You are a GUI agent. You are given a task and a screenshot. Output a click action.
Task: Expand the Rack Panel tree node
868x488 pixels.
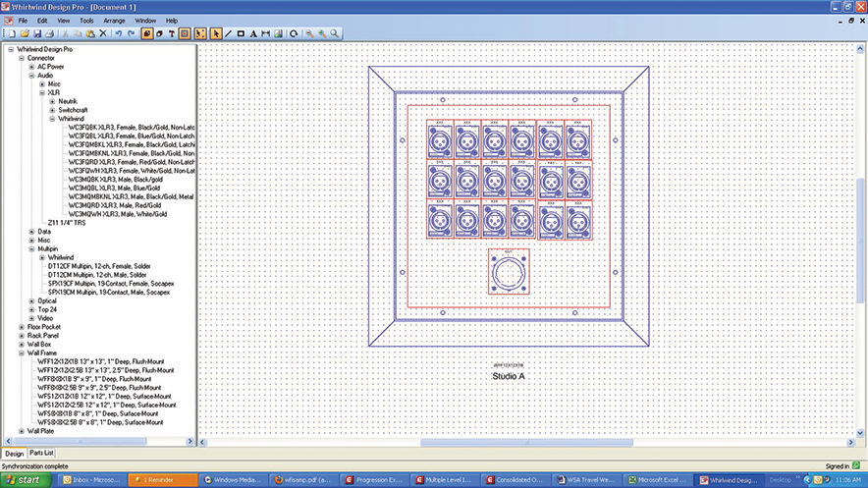click(22, 335)
